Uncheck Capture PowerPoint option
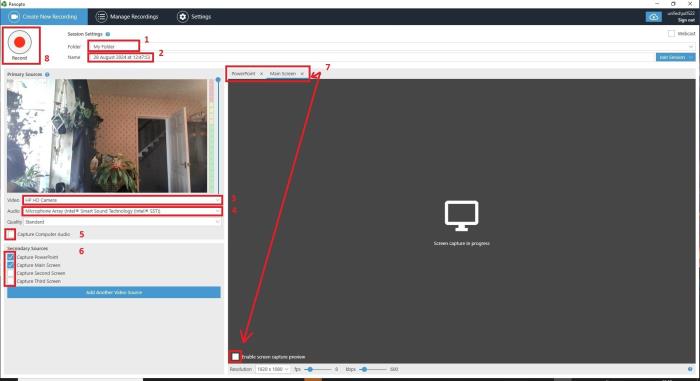 click(10, 257)
